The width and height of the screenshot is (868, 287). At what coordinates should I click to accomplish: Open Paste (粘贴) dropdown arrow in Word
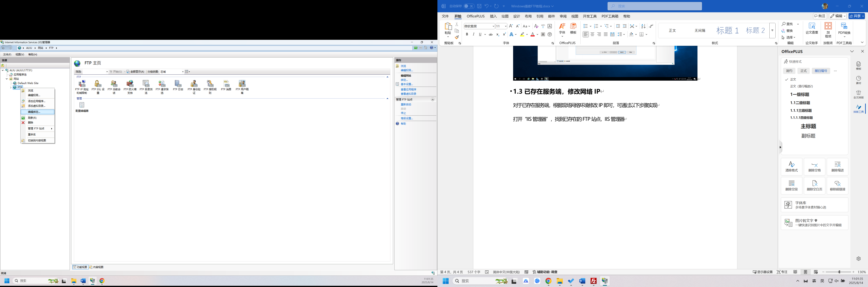tap(448, 36)
